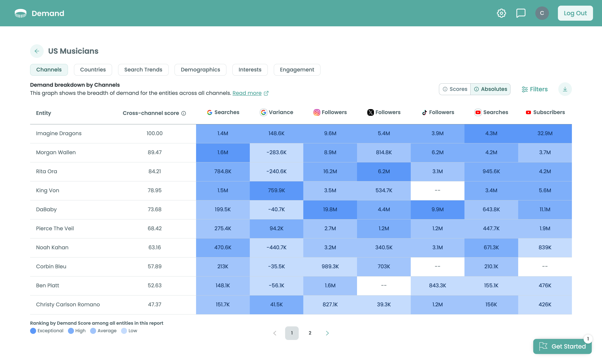Click the High legend color swatch
Screen dimensions: 602x364
click(71, 331)
